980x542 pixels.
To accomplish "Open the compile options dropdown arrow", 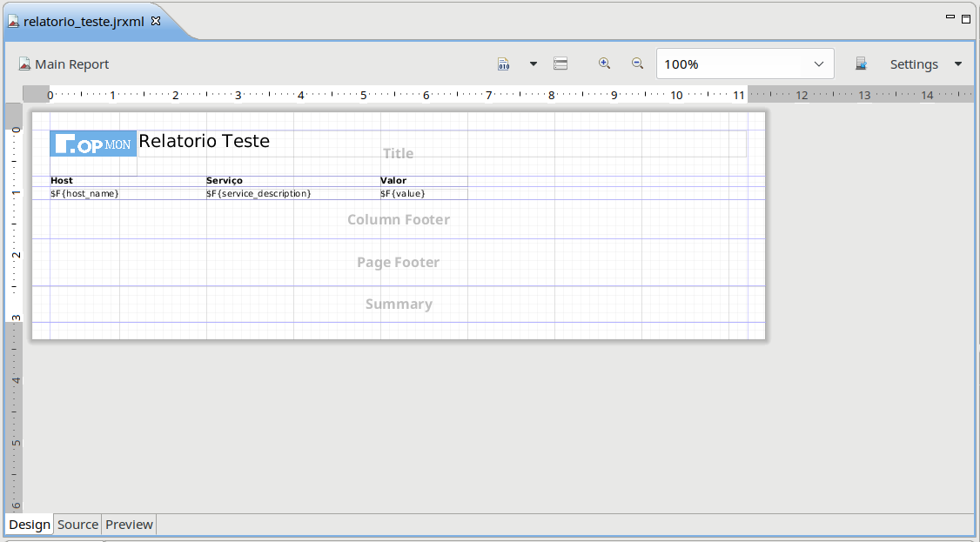I will point(533,64).
